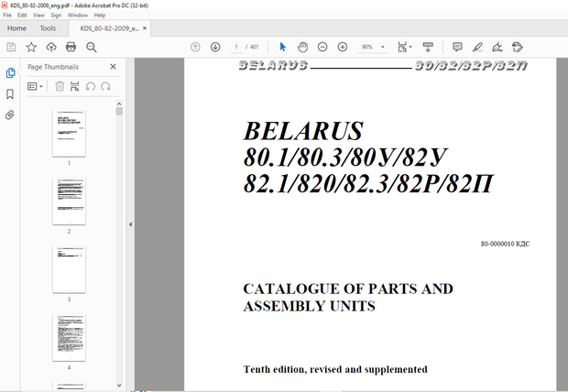Upload the file with the cloud icon
This screenshot has width=568, height=392.
click(51, 47)
